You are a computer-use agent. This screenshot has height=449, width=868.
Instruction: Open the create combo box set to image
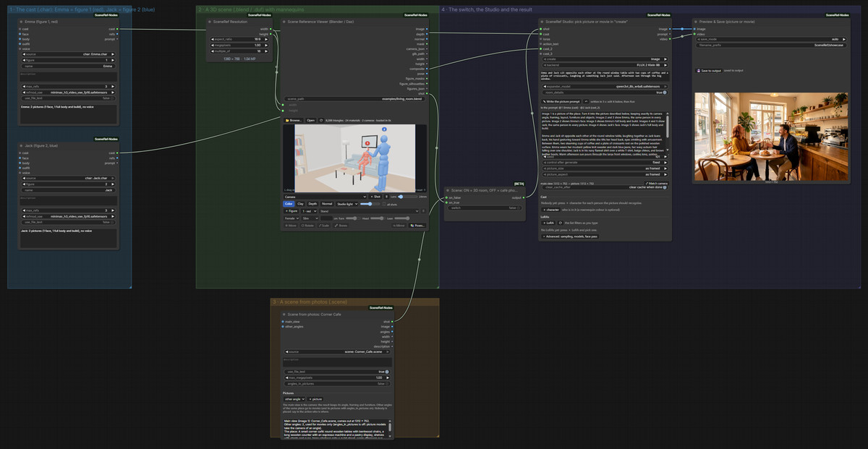[605, 59]
